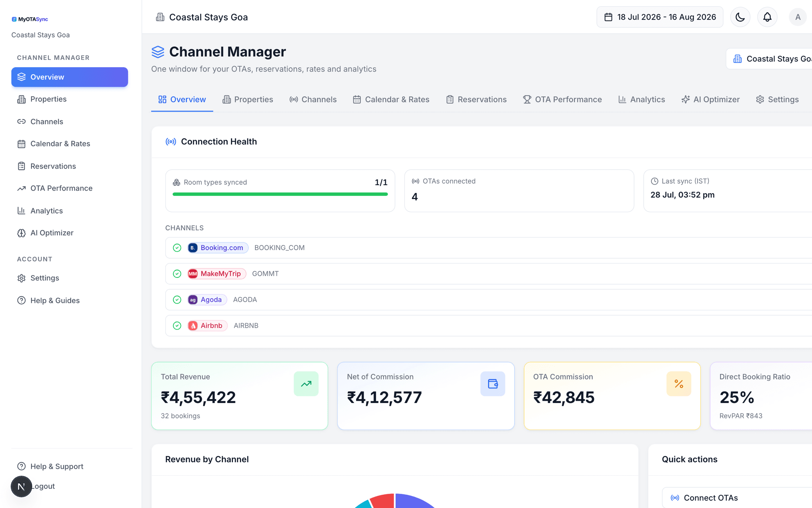Viewport: 812px width, 508px height.
Task: Click the 25% Direct Booking Ratio value
Action: pos(736,398)
